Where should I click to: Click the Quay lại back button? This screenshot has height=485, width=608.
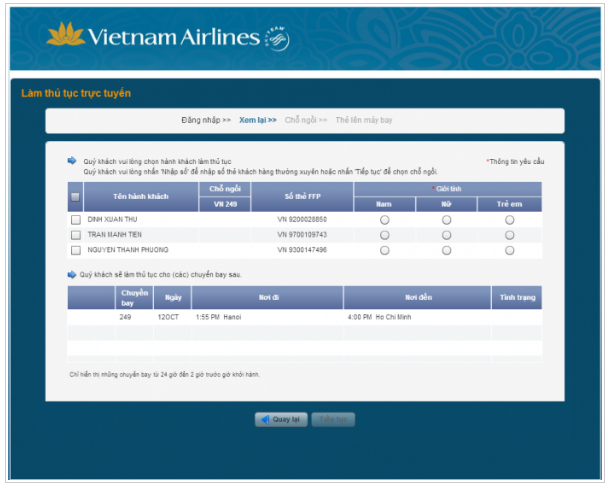coord(281,419)
